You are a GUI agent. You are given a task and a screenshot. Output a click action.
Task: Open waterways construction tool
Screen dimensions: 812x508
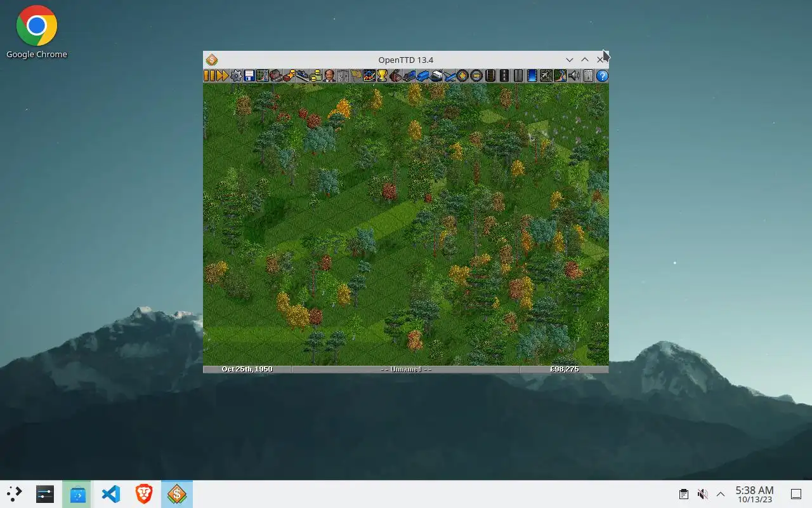pyautogui.click(x=532, y=76)
